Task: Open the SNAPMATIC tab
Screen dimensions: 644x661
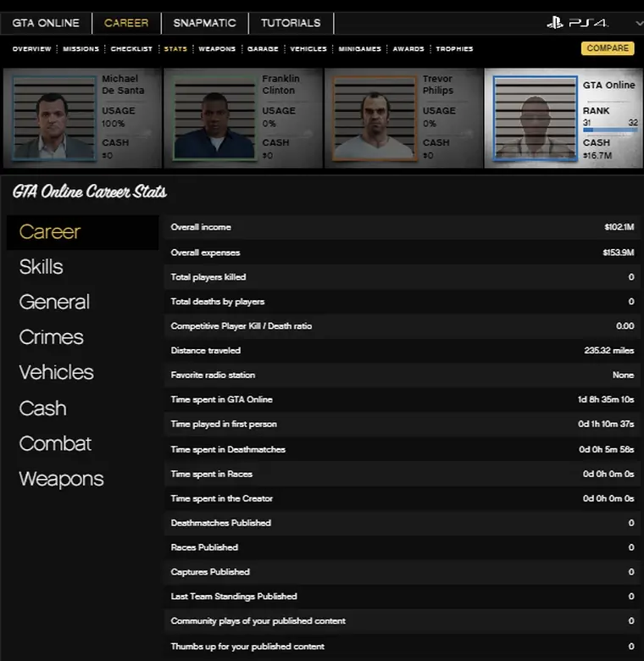Action: tap(204, 23)
